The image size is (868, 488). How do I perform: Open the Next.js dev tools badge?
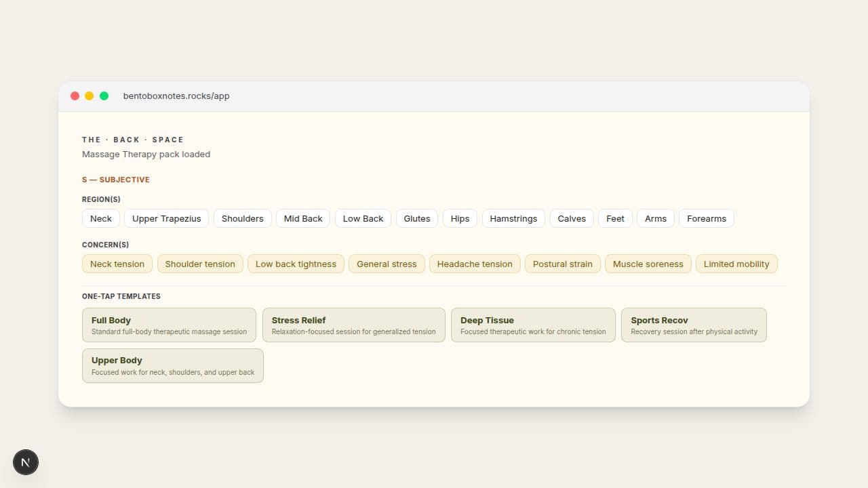tap(26, 462)
